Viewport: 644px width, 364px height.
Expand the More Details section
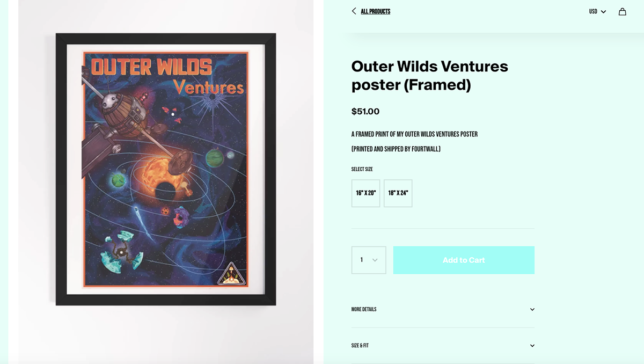coord(443,310)
